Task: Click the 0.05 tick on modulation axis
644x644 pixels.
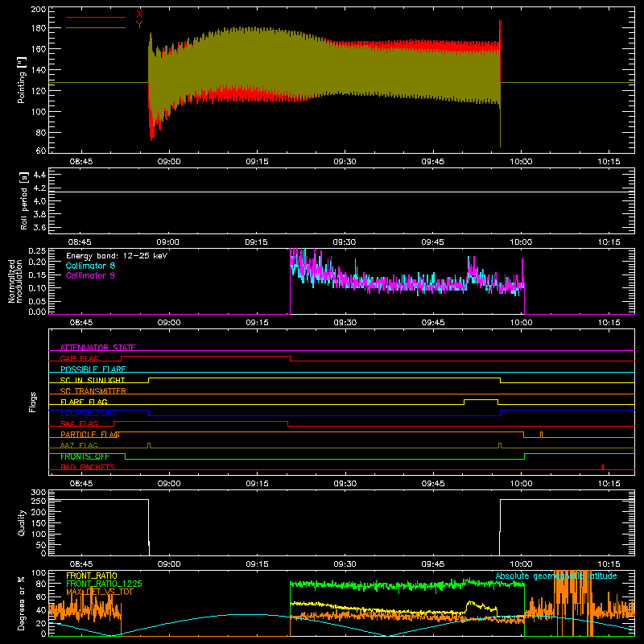Action: click(x=37, y=301)
